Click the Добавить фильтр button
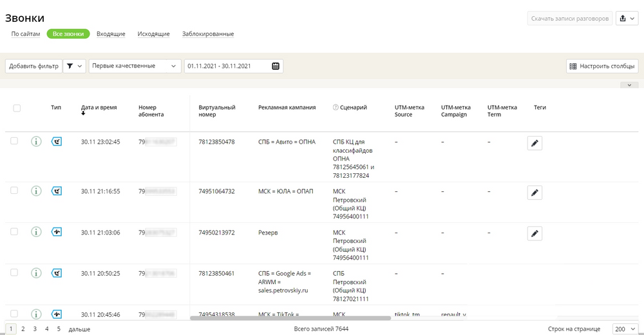The height and width of the screenshot is (335, 644). (33, 66)
